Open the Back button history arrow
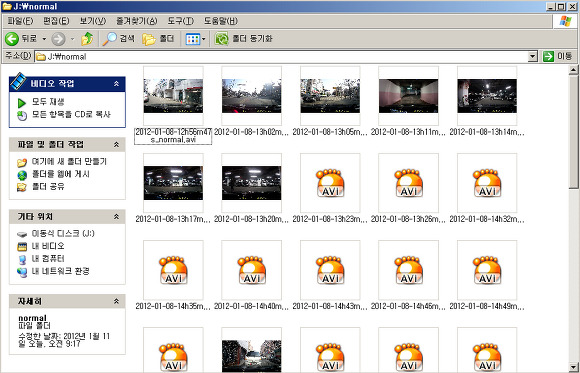 44,38
